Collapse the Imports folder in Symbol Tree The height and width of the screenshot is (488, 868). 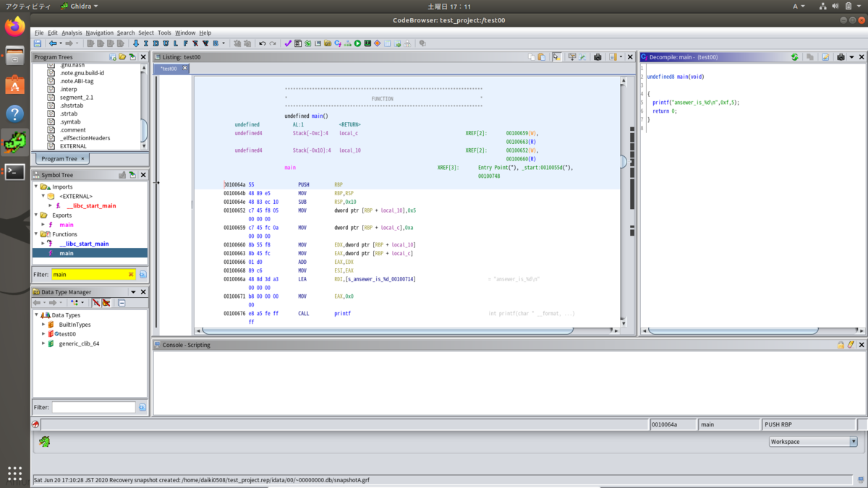37,187
